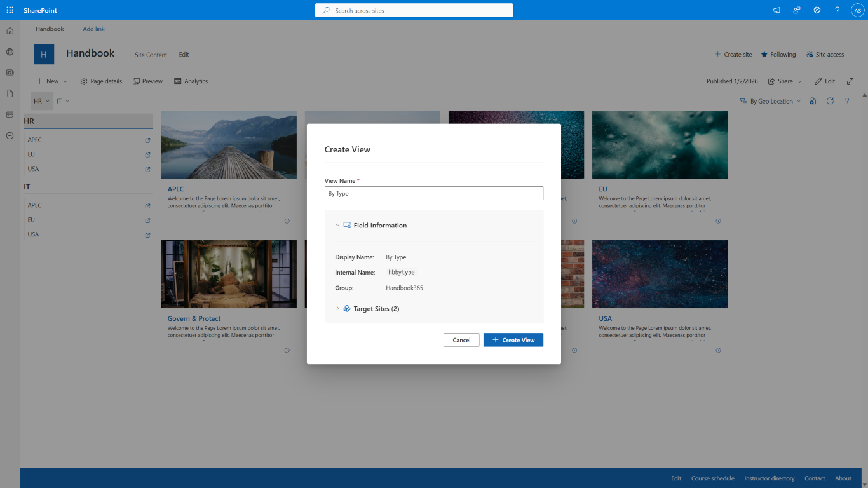Click the external link icon next to USA
Screen dimensions: 868x488
147,169
